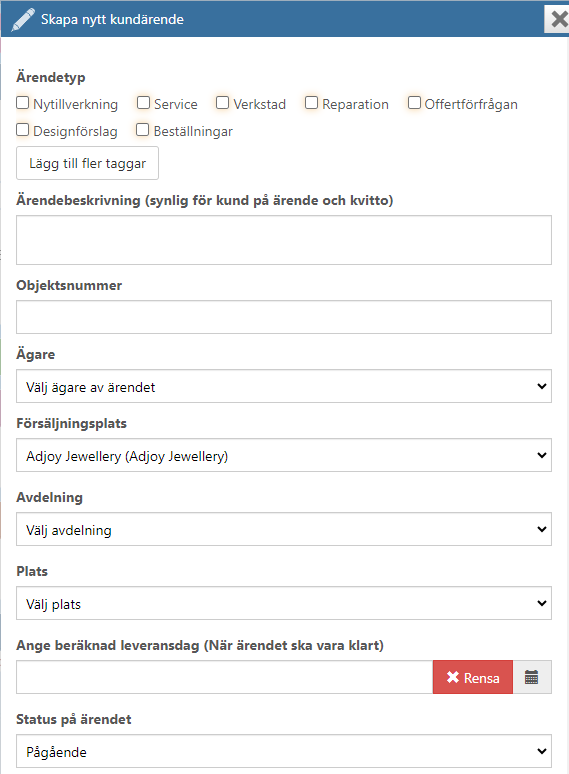The image size is (569, 774).
Task: Open the calendar date picker icon
Action: click(x=531, y=677)
